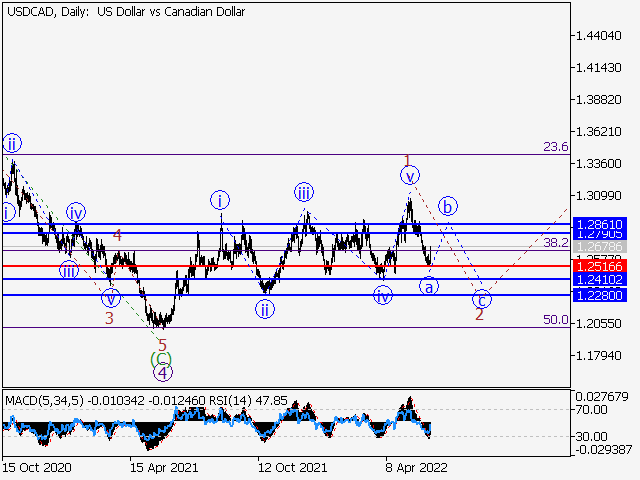Click the 30.00 RSI scale label
The height and width of the screenshot is (480, 640).
[591, 437]
